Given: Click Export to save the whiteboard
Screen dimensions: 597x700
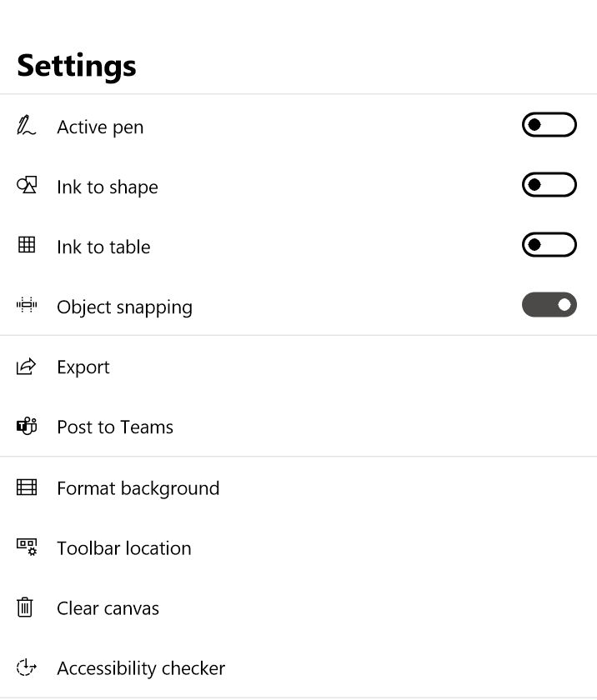Looking at the screenshot, I should 83,367.
